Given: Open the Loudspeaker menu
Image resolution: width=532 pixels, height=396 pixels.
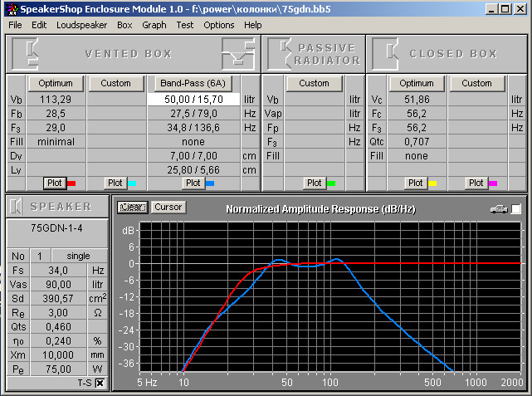Looking at the screenshot, I should point(82,25).
